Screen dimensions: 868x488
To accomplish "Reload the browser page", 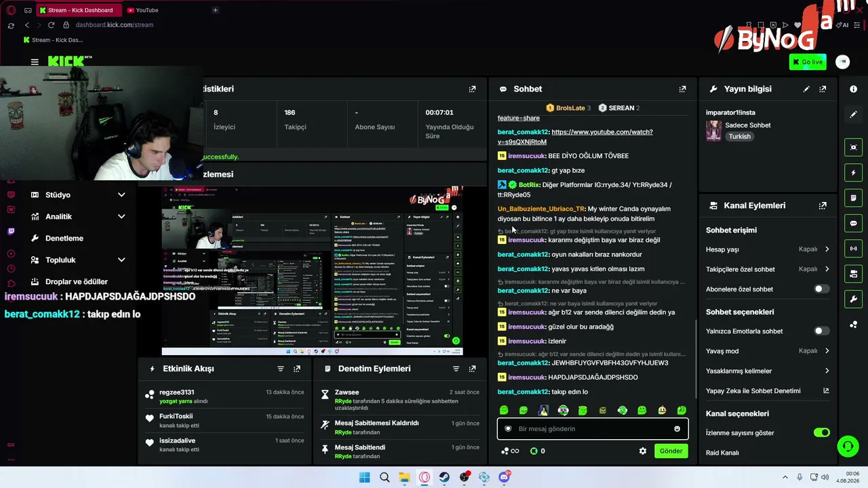I will coord(51,25).
